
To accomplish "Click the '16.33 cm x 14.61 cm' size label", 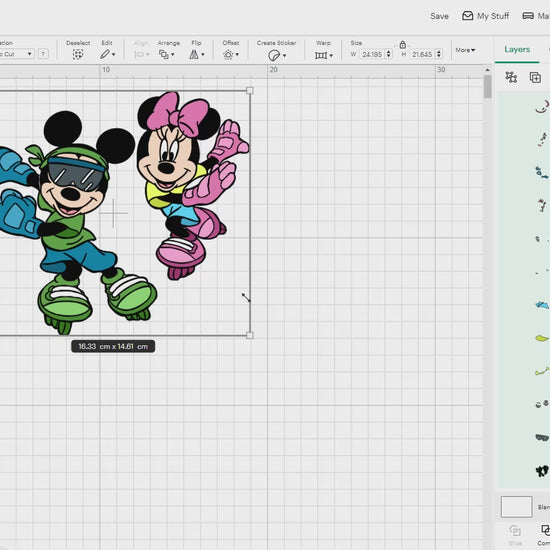I will 113,346.
